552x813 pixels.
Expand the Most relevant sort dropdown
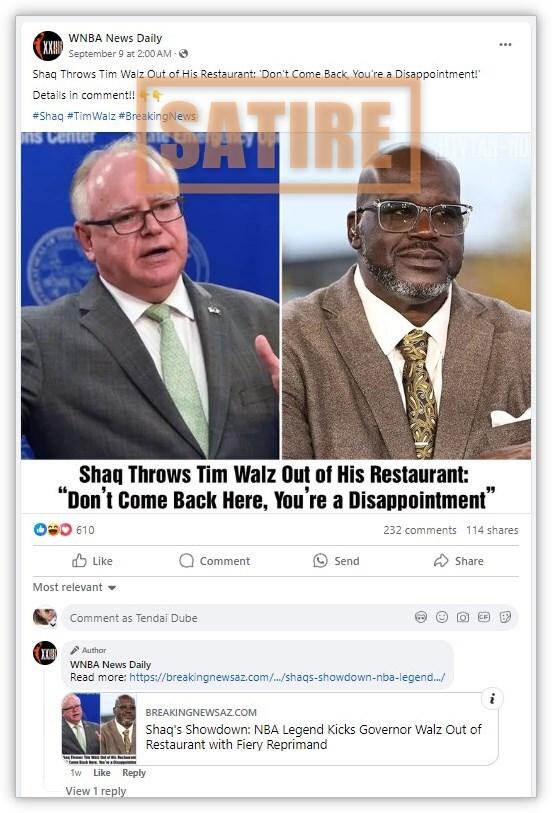pyautogui.click(x=74, y=587)
